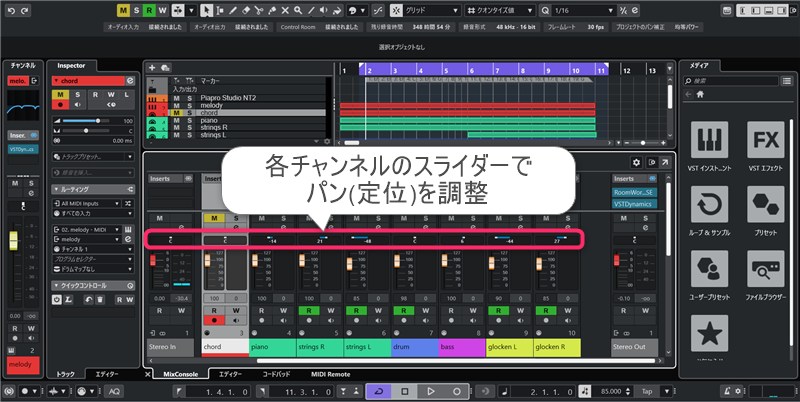This screenshot has width=800, height=402.
Task: Click the Inserts header of Stereo Out
Action: [x=635, y=179]
